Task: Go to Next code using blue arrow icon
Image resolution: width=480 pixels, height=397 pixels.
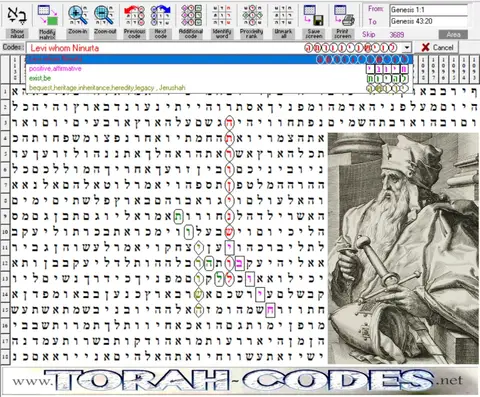Action: 160,15
